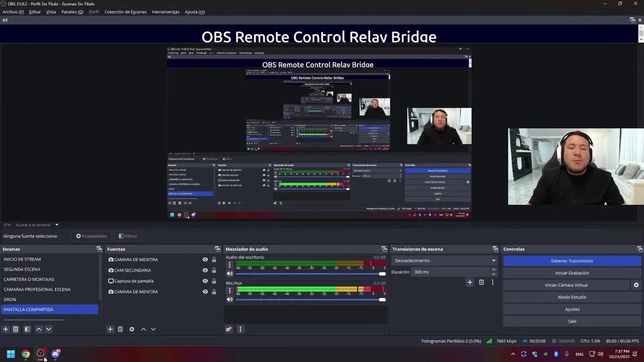Open Discord from the taskbar
Viewport: 644px width, 362px height.
(55, 354)
